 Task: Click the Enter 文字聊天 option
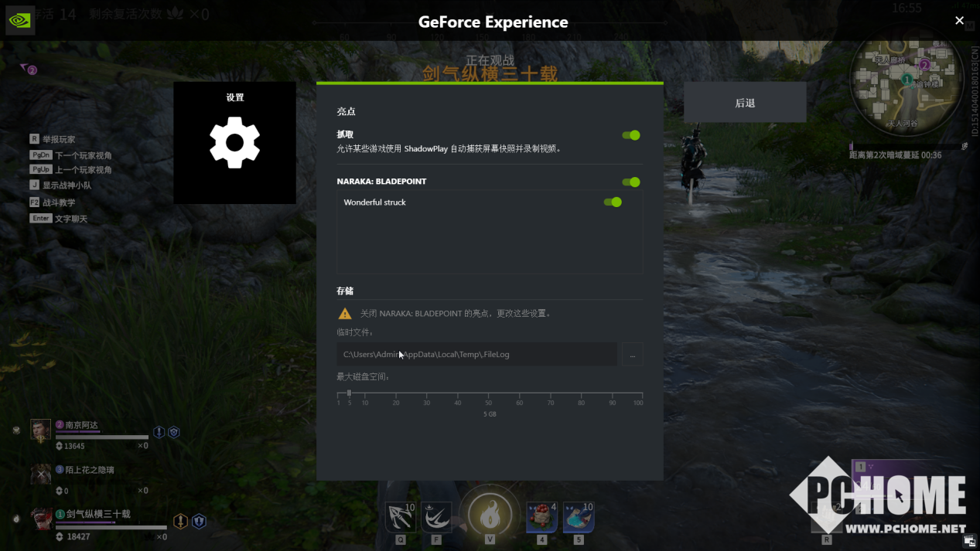point(59,219)
